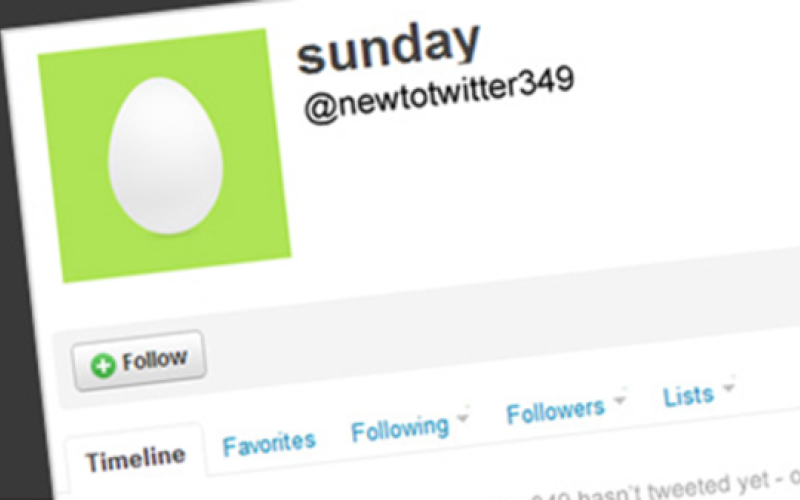Open the Favorites tab

(x=269, y=444)
